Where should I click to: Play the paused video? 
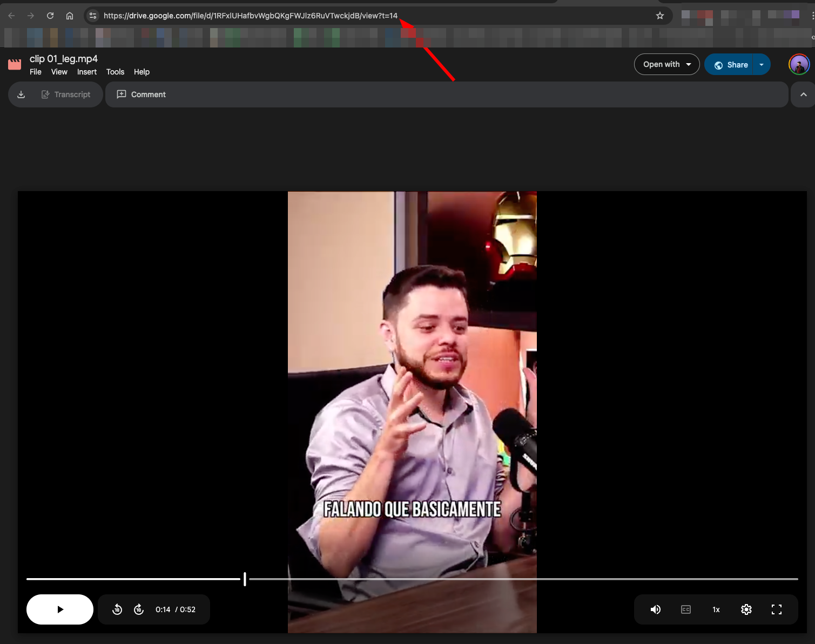60,609
